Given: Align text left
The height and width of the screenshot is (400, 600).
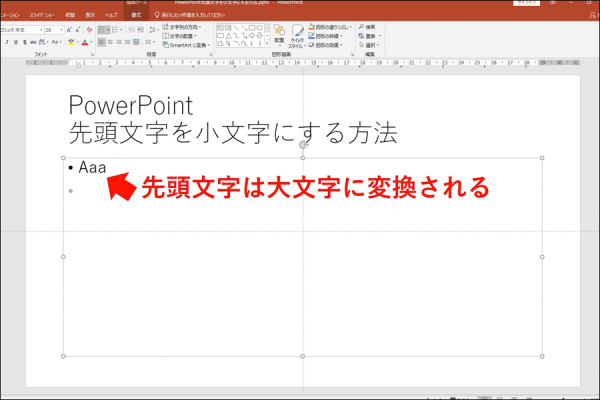Looking at the screenshot, I should (101, 42).
